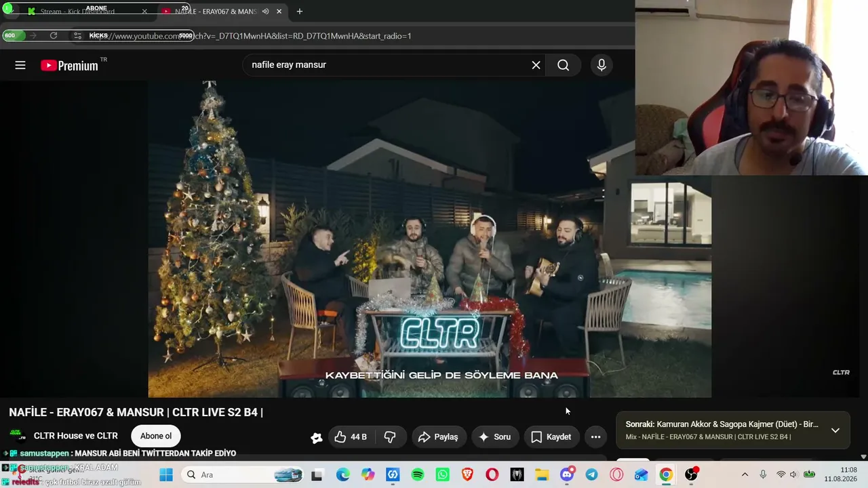Start voice search with microphone
Viewport: 868px width, 488px height.
[601, 65]
